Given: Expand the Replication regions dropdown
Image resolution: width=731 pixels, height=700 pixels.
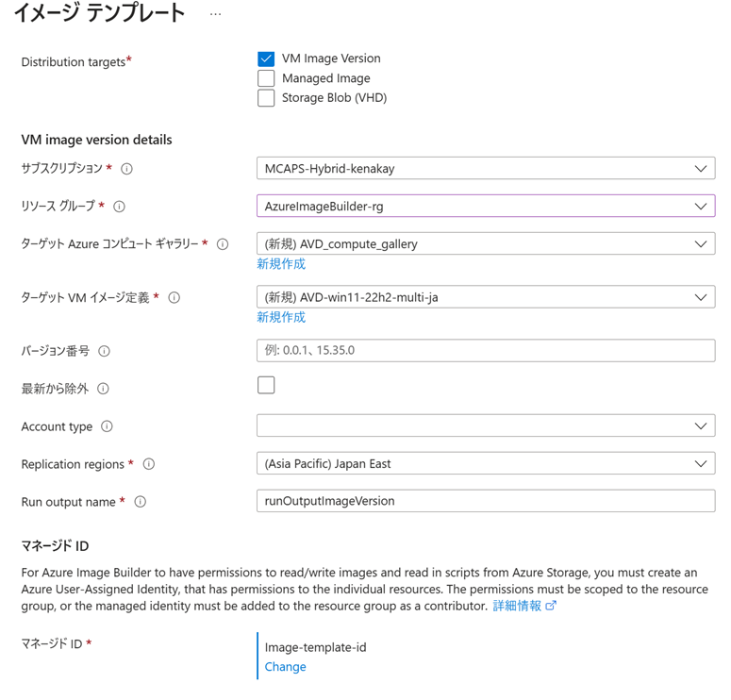Looking at the screenshot, I should [485, 463].
